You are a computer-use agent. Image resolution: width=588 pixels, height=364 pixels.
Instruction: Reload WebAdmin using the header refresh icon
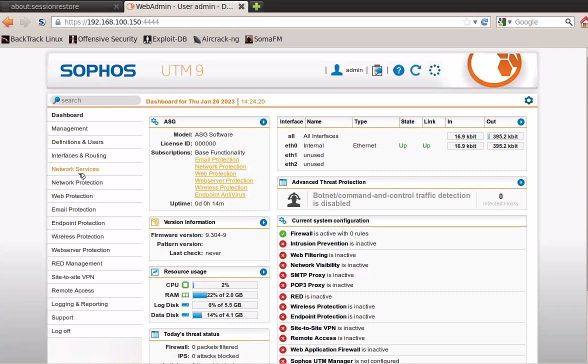[x=415, y=70]
